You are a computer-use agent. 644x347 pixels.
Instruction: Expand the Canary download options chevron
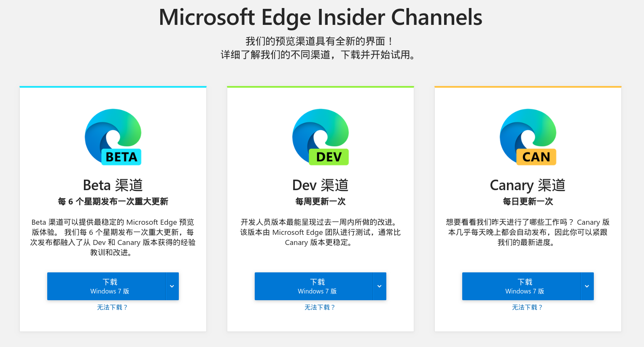[x=587, y=286]
